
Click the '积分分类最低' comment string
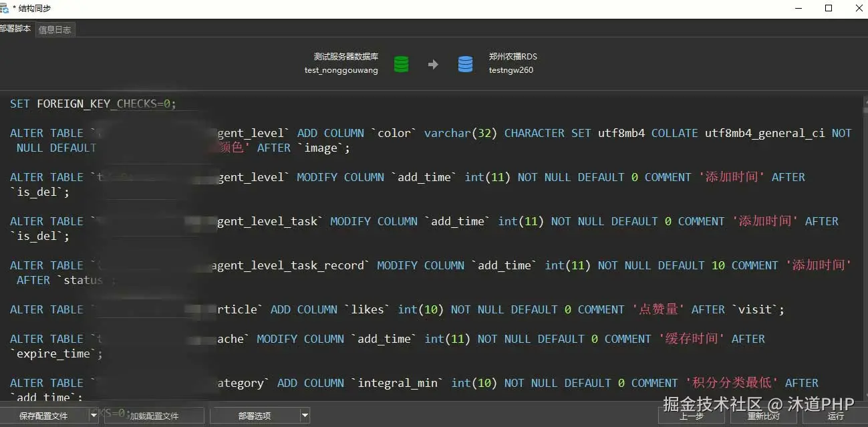732,383
